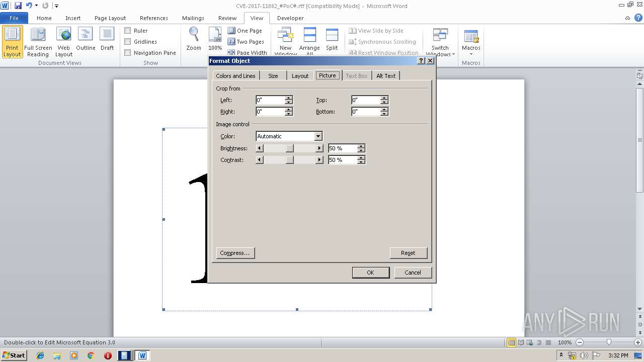Zoom in with status bar plus button
Image resolution: width=644 pixels, height=362 pixels.
[637, 342]
